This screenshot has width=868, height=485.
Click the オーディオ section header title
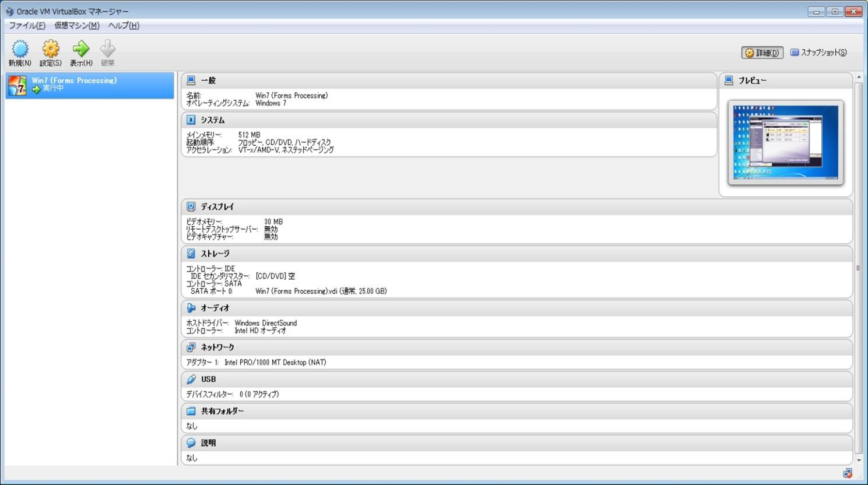coord(215,308)
